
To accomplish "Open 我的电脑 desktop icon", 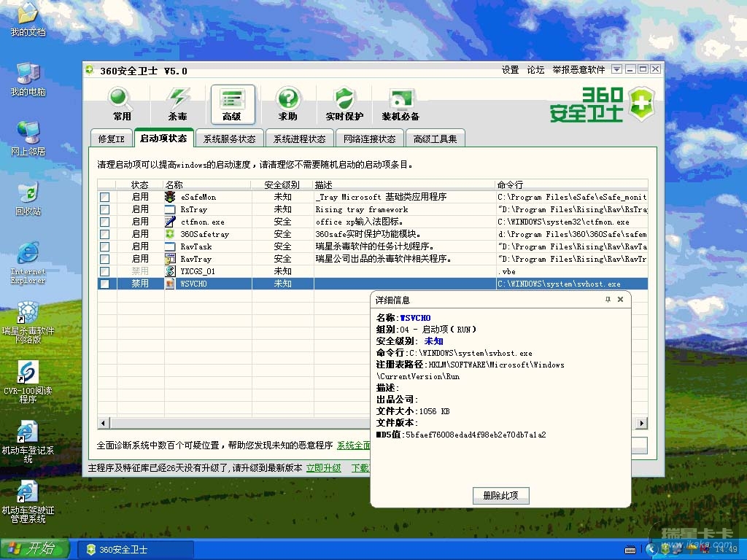I will [28, 79].
